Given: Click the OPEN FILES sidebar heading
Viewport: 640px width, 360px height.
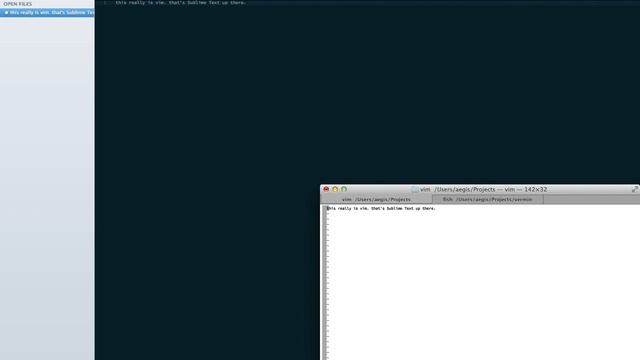Looking at the screenshot, I should point(18,4).
